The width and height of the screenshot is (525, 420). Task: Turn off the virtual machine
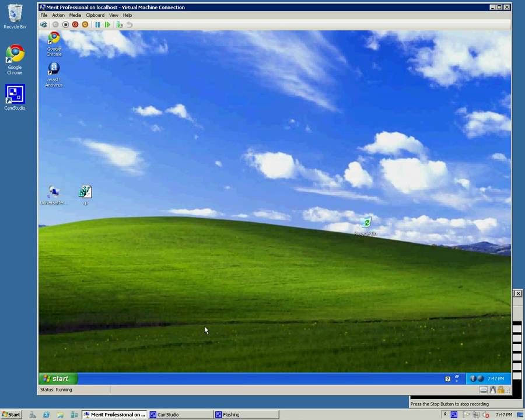[x=65, y=24]
